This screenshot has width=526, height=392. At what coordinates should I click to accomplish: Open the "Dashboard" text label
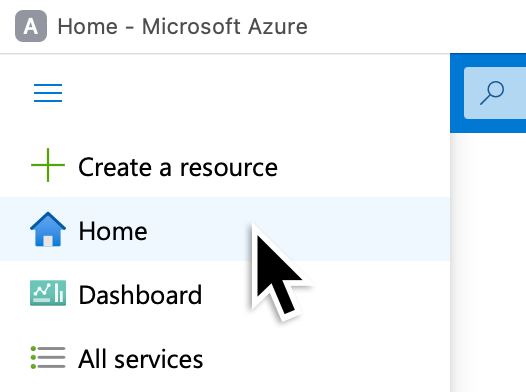point(141,295)
